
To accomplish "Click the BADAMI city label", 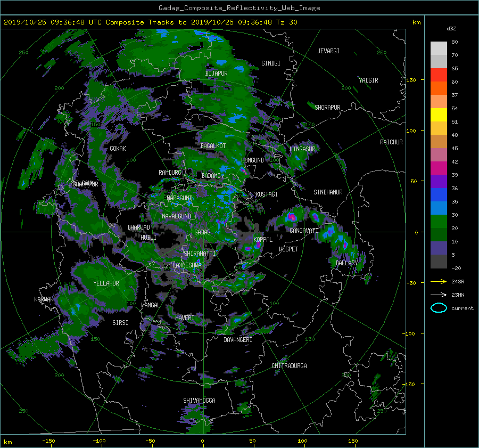I will (x=211, y=176).
